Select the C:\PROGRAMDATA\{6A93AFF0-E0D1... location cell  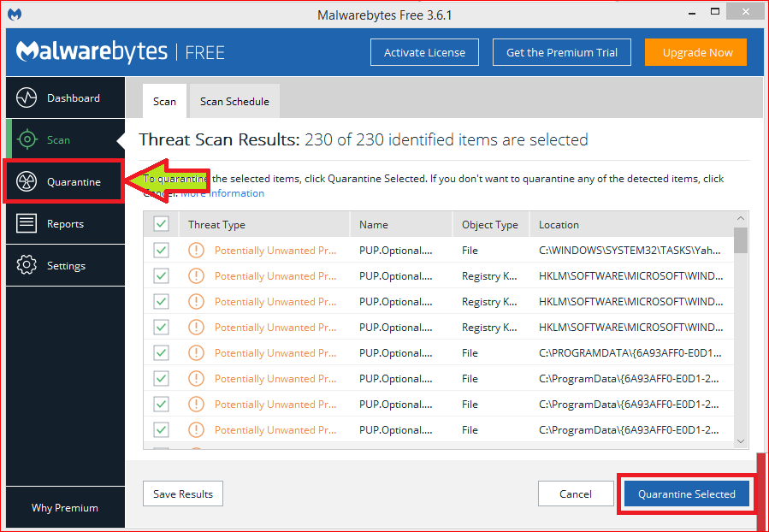point(630,352)
